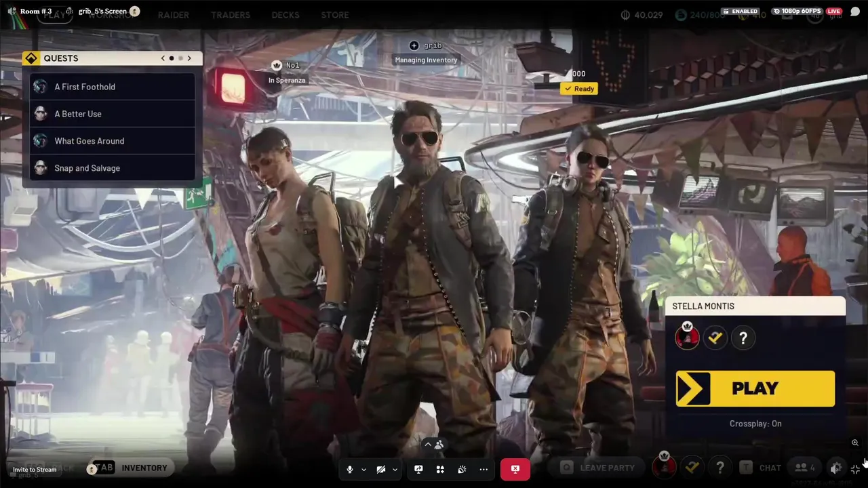Click the speaker icon beside Room #3
This screenshot has width=868, height=488.
click(x=12, y=12)
